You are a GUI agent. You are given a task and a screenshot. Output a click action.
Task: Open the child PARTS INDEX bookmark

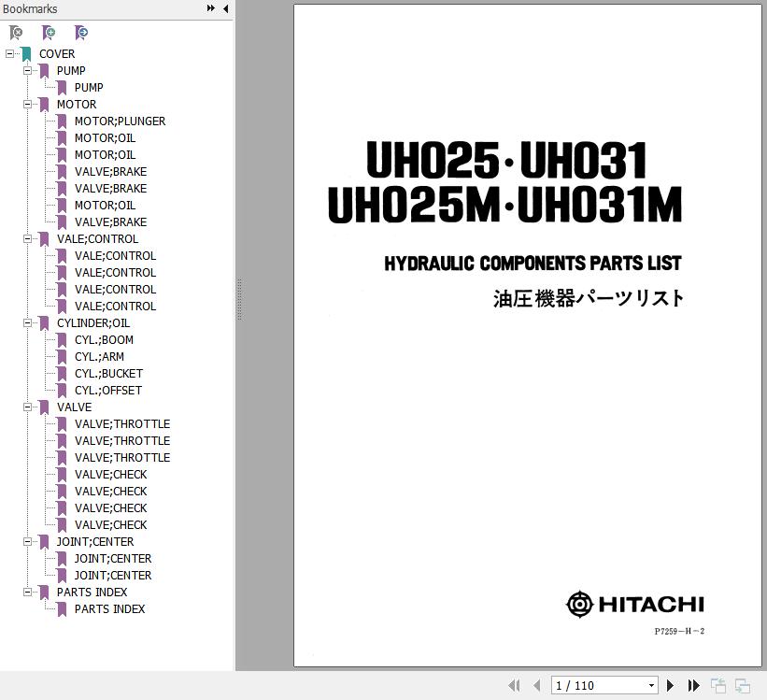pyautogui.click(x=109, y=609)
